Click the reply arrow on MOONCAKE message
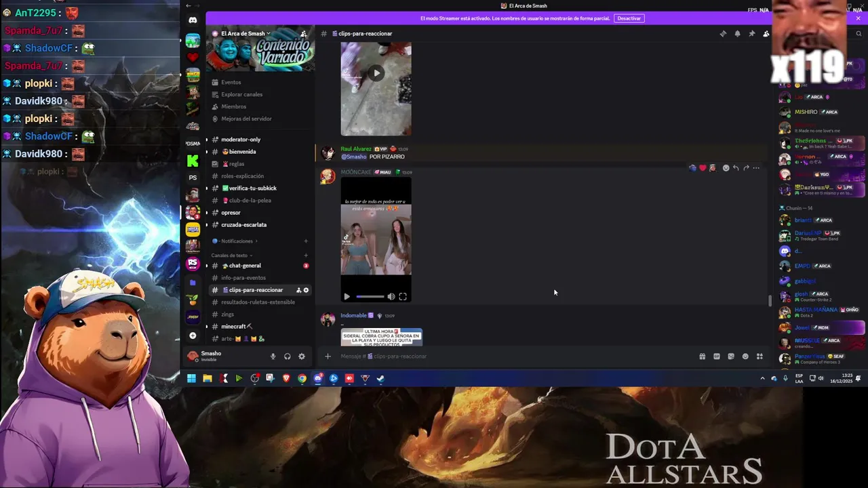 [x=736, y=168]
